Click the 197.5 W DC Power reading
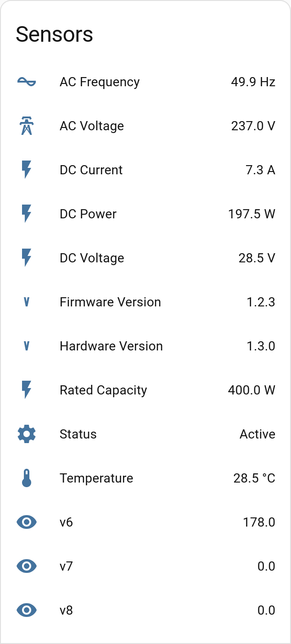291x644 pixels. pyautogui.click(x=252, y=214)
